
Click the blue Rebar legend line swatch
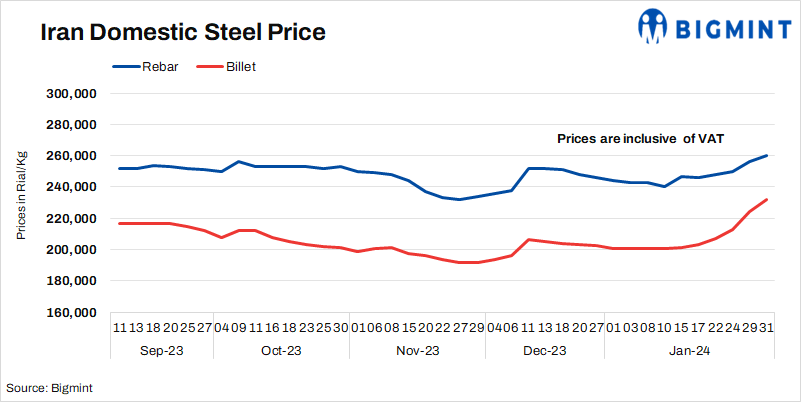click(x=125, y=68)
